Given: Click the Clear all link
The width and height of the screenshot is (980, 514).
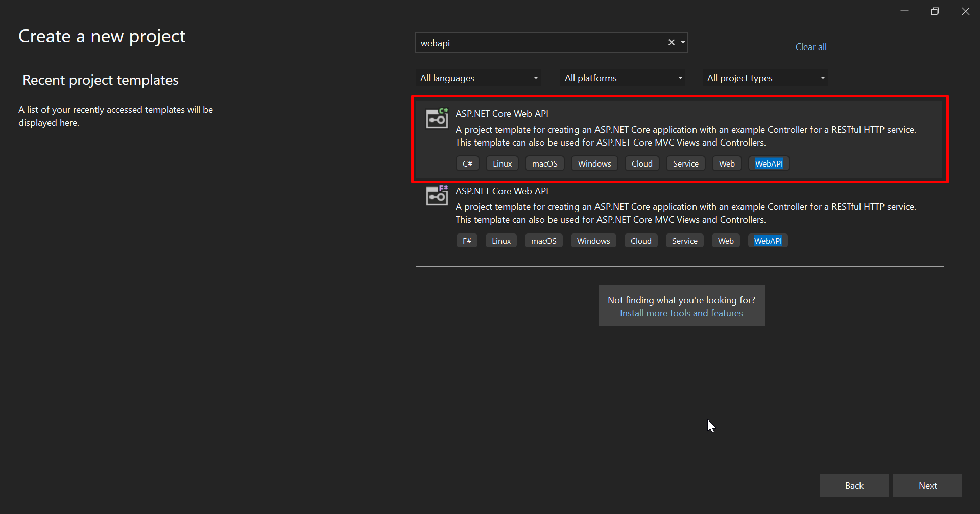Looking at the screenshot, I should [810, 46].
